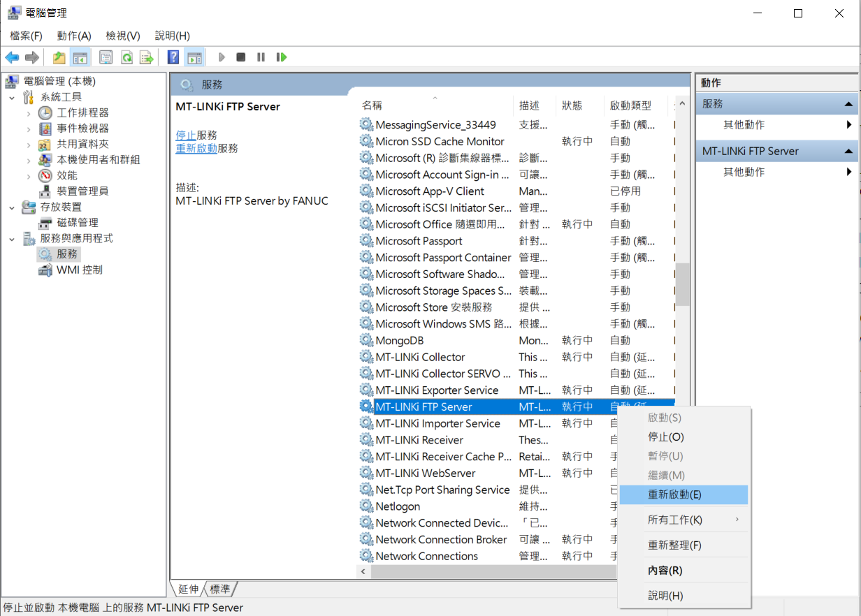This screenshot has height=616, width=861.
Task: Collapse the 系統工具 tree node
Action: click(x=12, y=98)
